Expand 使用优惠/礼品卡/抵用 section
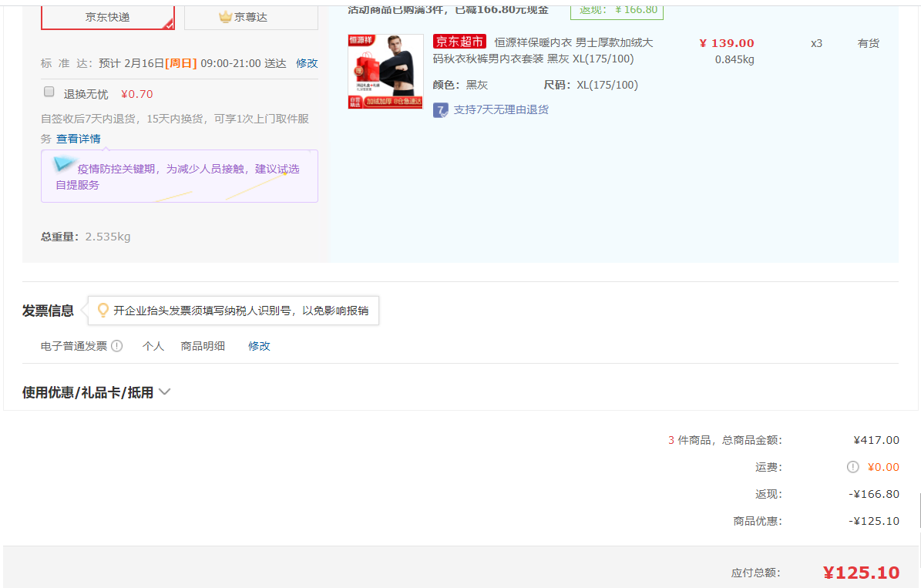921x588 pixels. (96, 392)
